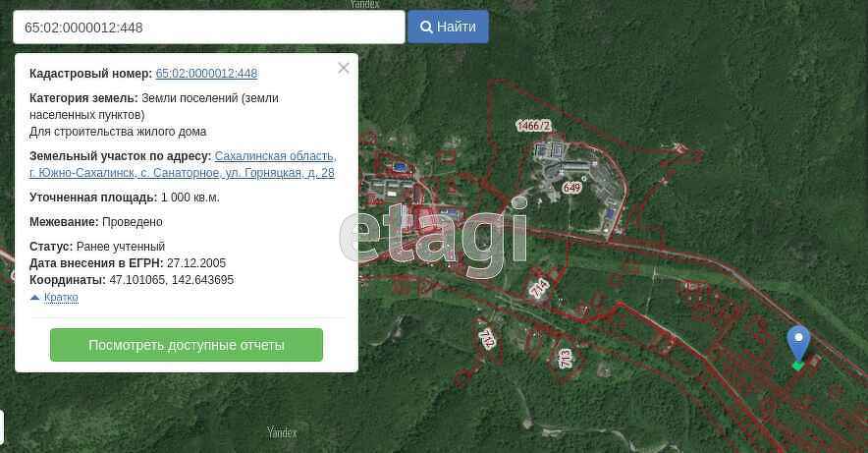The height and width of the screenshot is (453, 868).
Task: Click the Yandex logo at the top of the map
Action: [364, 4]
